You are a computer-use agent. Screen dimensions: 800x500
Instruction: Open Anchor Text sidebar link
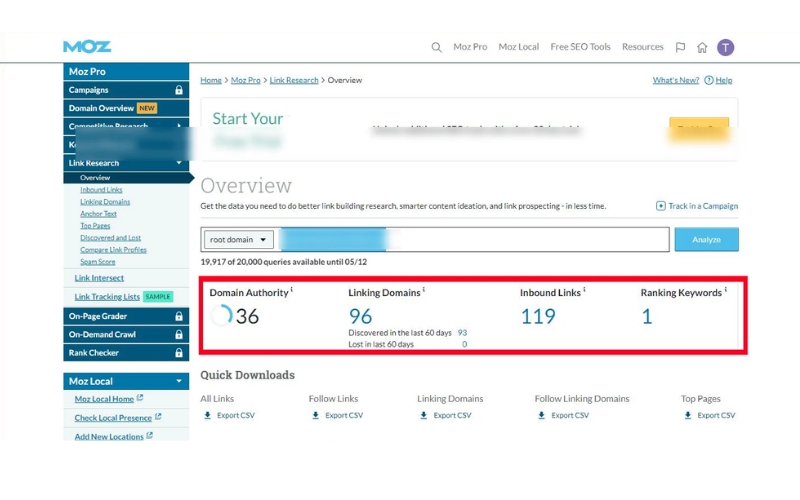pos(98,214)
